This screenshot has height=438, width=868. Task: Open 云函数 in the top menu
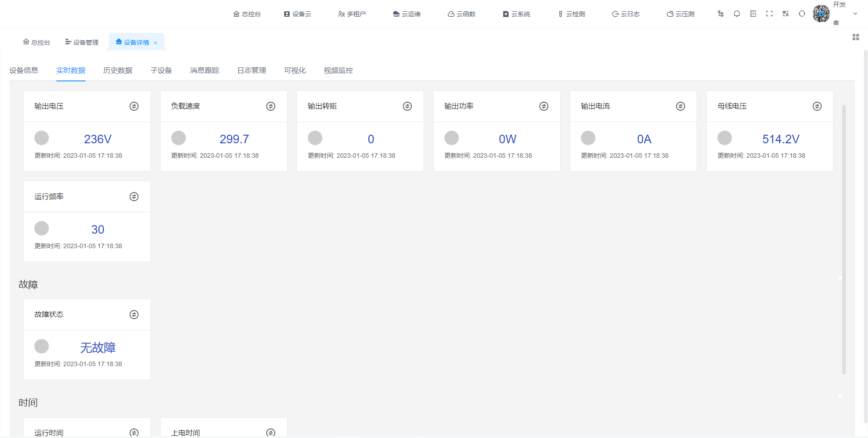[462, 14]
